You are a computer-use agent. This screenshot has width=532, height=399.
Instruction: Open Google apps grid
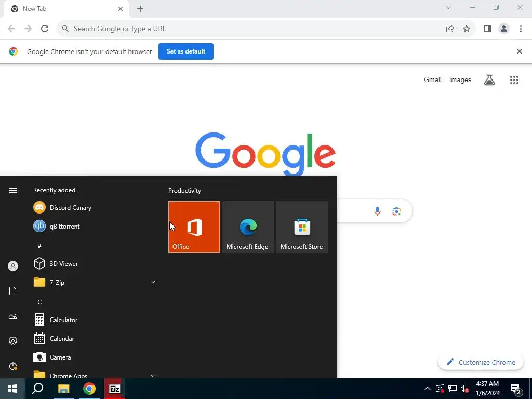pyautogui.click(x=514, y=80)
